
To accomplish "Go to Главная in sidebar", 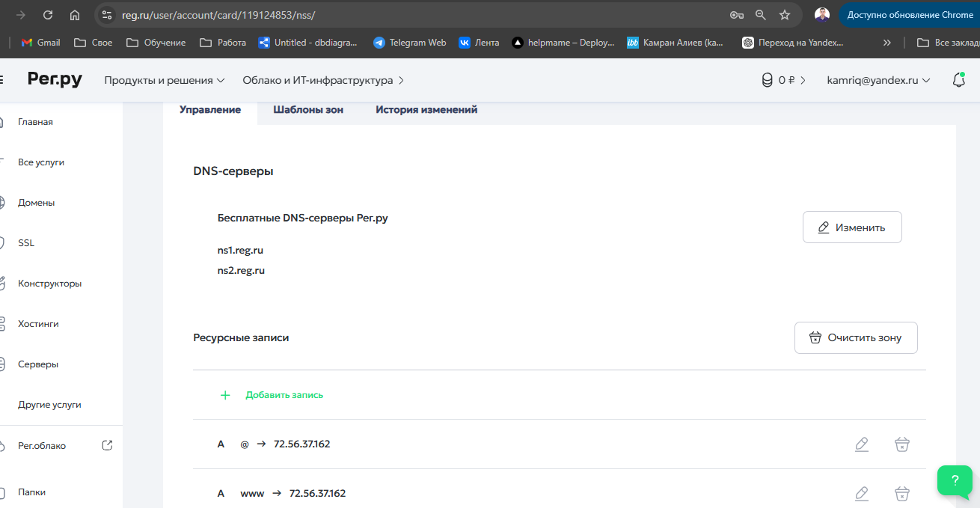I will click(35, 122).
